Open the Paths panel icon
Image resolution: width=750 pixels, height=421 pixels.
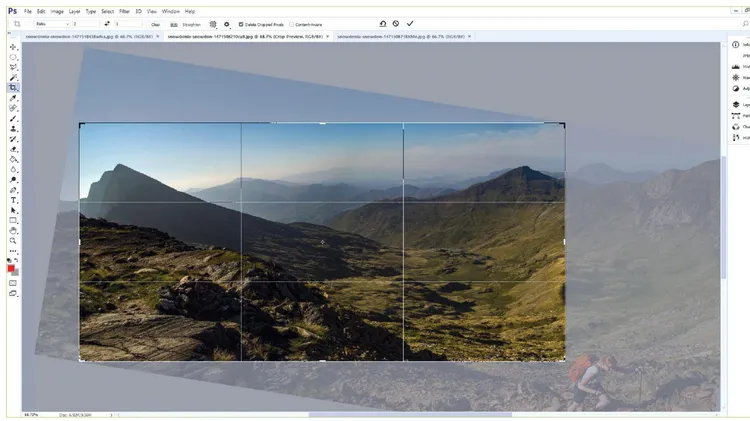coord(736,116)
